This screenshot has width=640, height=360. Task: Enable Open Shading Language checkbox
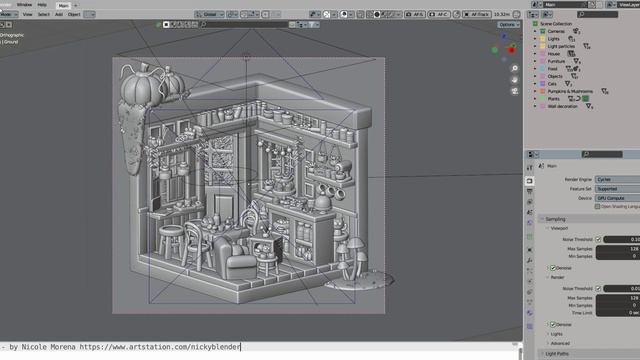[597, 207]
